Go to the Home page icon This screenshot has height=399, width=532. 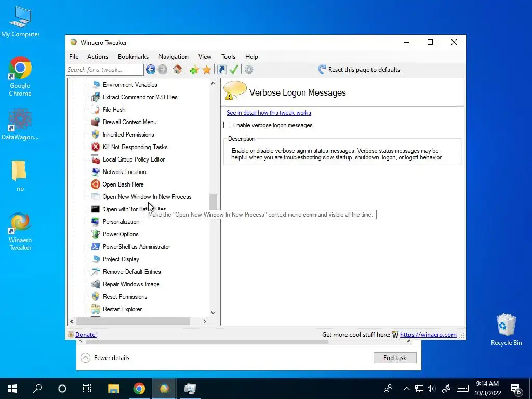tap(178, 70)
